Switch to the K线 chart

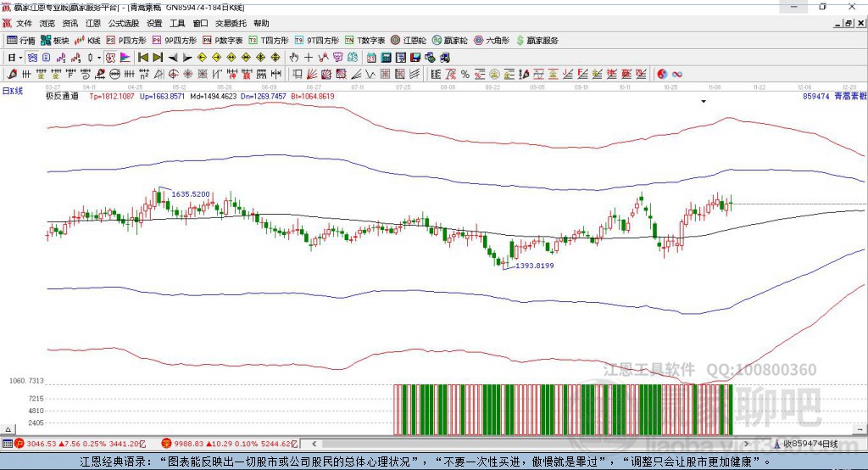(x=89, y=40)
